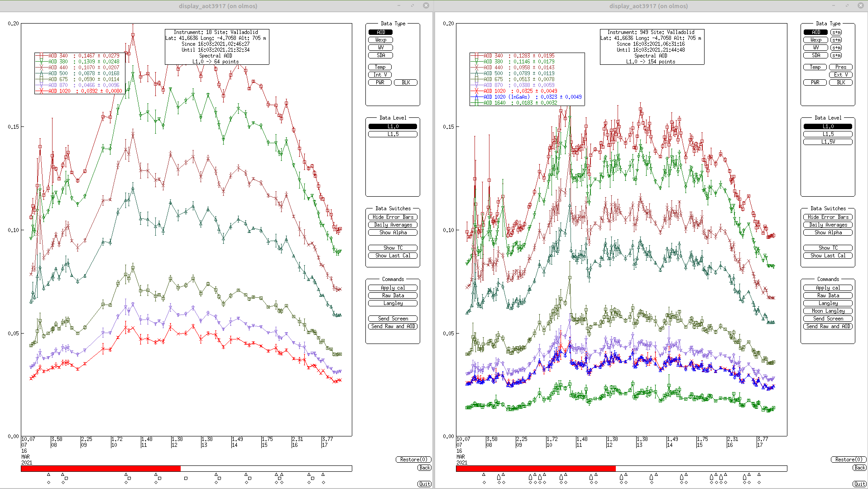The width and height of the screenshot is (868, 489).
Task: Close the right display_aot3917 window
Action: (860, 5)
